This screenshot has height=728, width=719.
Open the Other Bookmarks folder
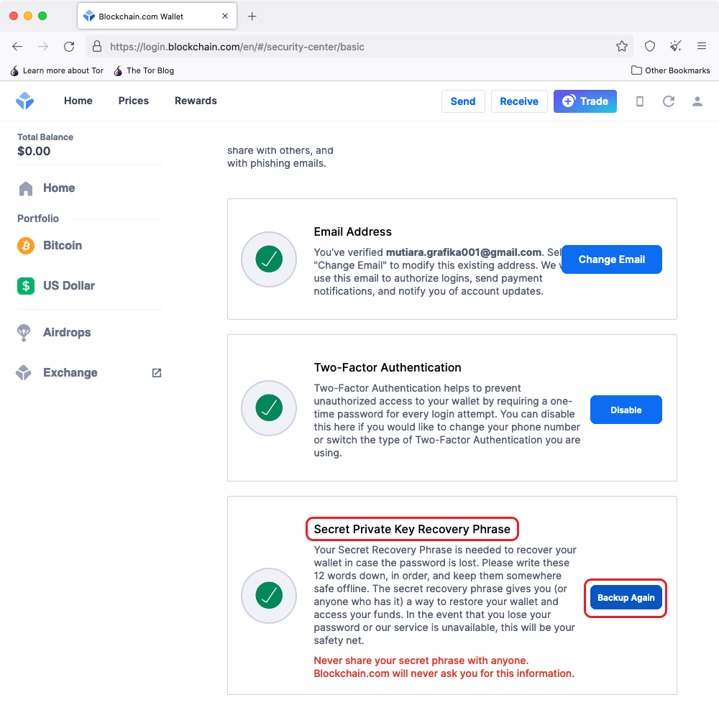point(671,70)
